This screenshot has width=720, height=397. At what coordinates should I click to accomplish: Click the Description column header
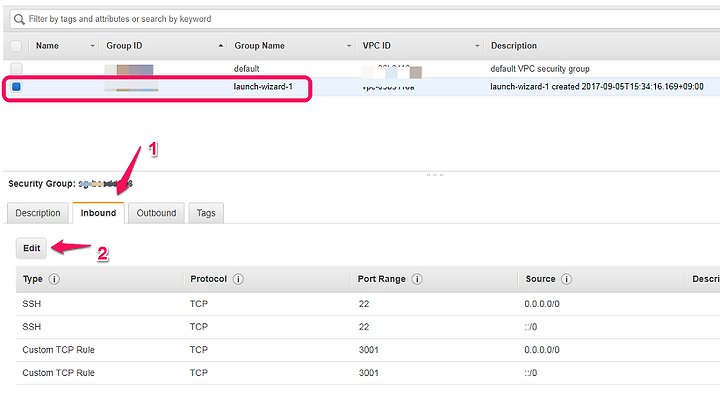[514, 46]
